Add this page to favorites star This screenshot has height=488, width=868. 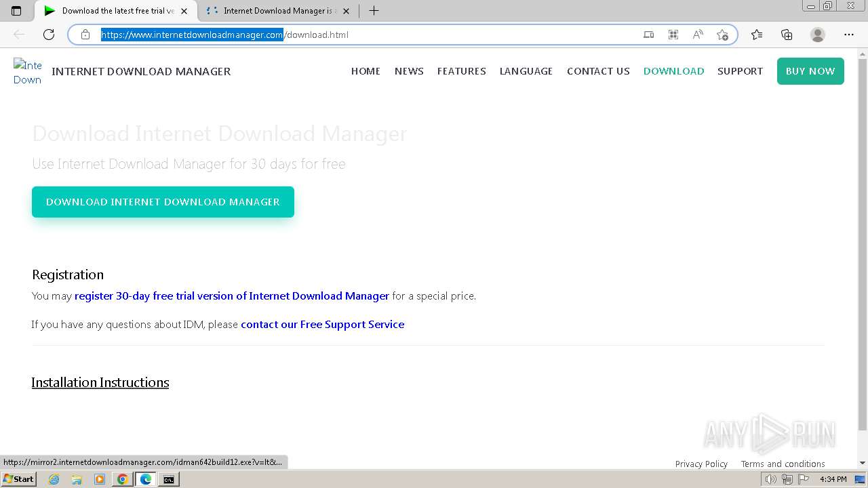pyautogui.click(x=722, y=35)
